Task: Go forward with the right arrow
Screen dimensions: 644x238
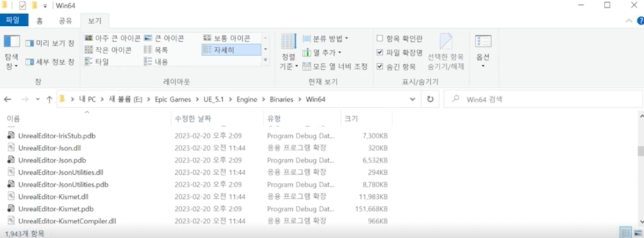Action: pyautogui.click(x=25, y=100)
